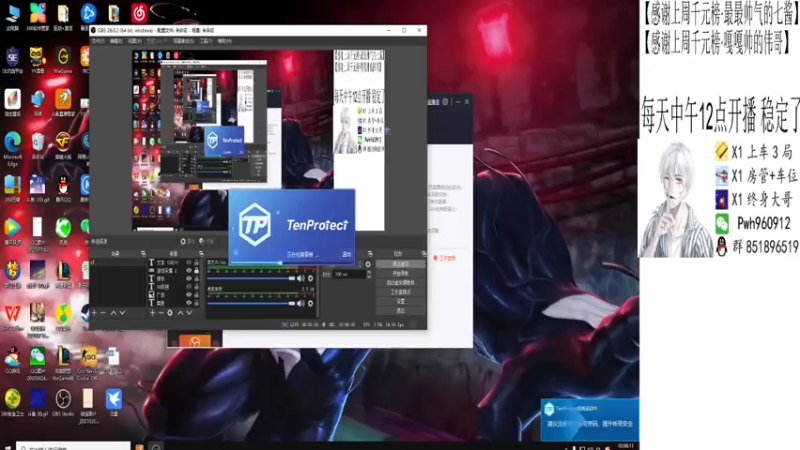
Task: Open the View menu in OBS
Action: (x=135, y=41)
